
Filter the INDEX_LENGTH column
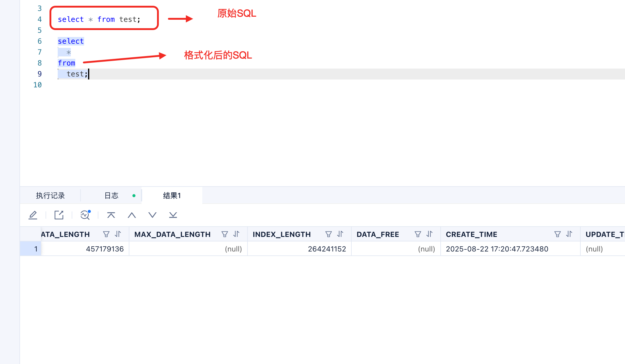tap(329, 234)
